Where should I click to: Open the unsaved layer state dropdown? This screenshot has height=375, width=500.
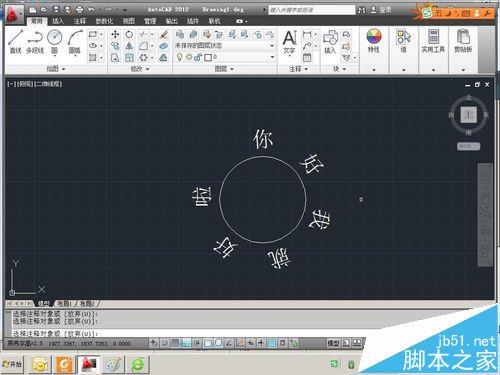click(x=225, y=45)
